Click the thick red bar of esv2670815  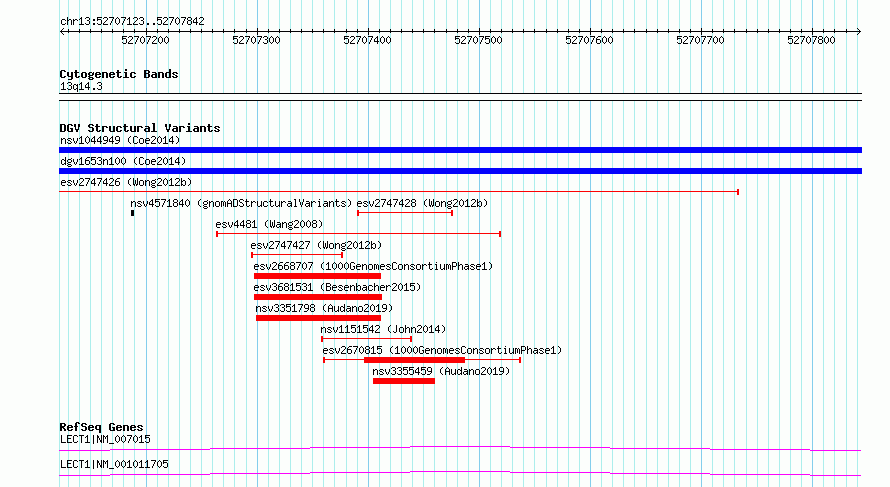pyautogui.click(x=414, y=360)
